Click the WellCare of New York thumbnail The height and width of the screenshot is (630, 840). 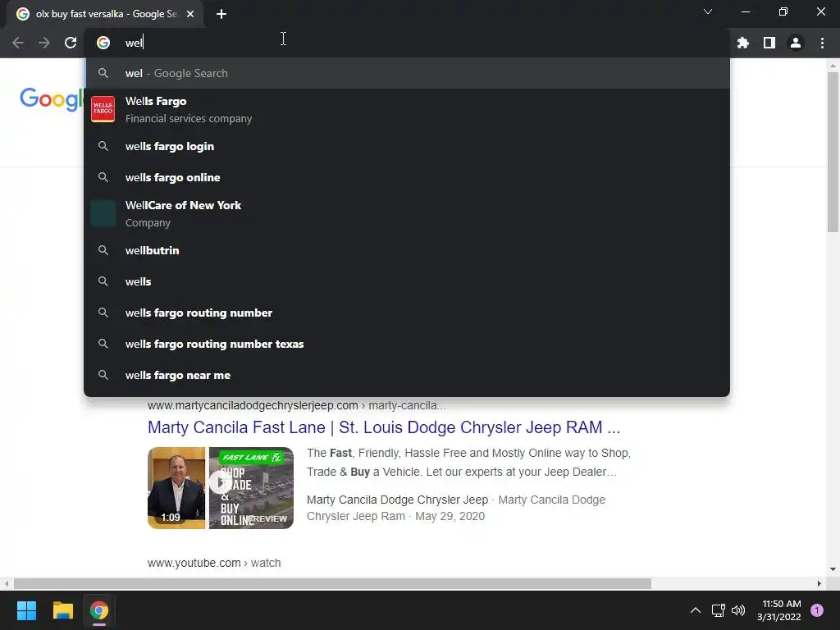tap(103, 214)
